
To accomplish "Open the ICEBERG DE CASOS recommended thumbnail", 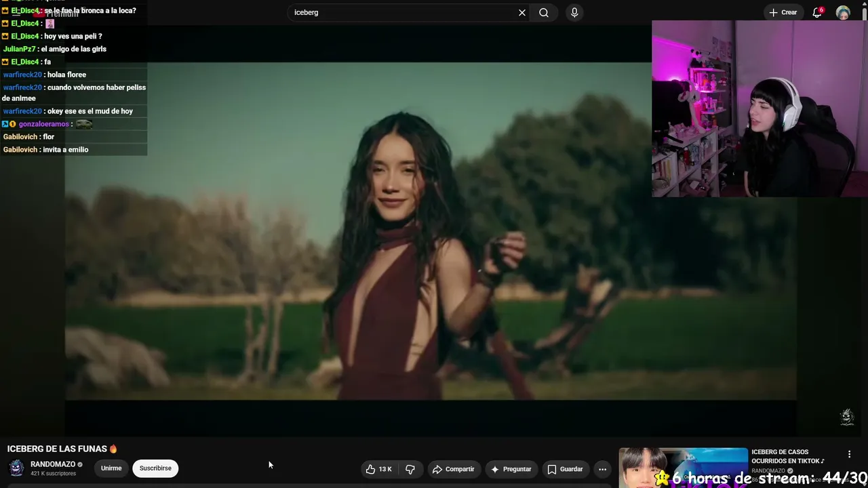I will pyautogui.click(x=683, y=468).
